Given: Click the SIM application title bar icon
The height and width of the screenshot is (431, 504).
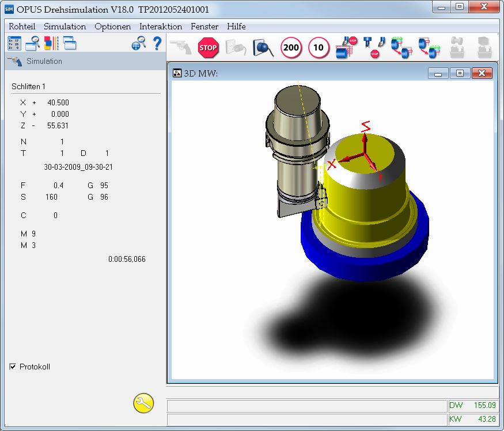Looking at the screenshot, I should click(9, 9).
